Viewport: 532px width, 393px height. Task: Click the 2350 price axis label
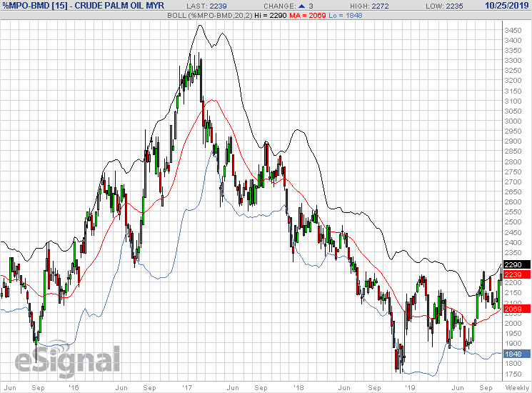tap(513, 252)
